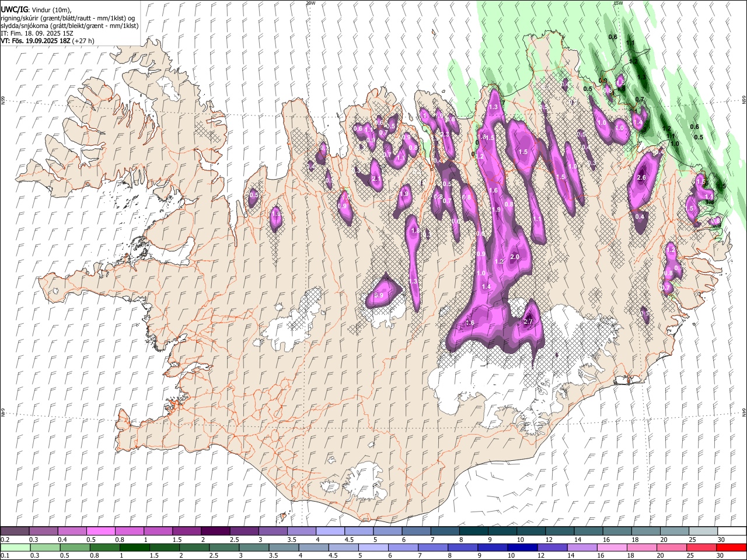Select snow legend swatch between 0.2 and 0.3
747x560 pixels.
pos(15,531)
